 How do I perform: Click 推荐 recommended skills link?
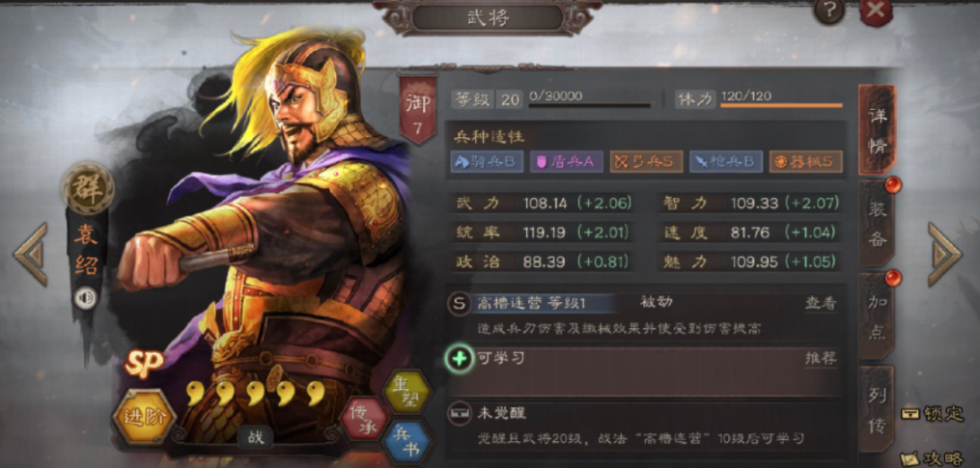[x=821, y=358]
